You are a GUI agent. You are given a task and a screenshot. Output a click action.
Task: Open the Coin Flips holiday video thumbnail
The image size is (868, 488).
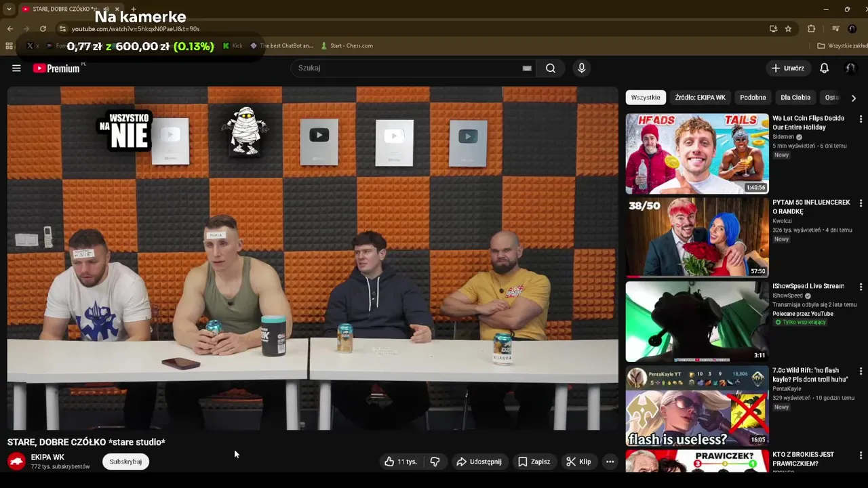pos(697,153)
